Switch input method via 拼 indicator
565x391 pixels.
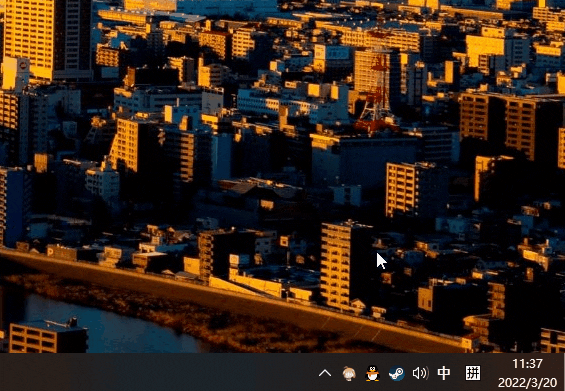pyautogui.click(x=472, y=373)
